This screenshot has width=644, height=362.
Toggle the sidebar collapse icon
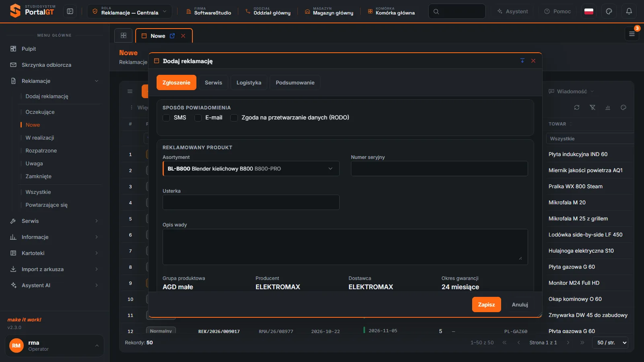pos(70,11)
